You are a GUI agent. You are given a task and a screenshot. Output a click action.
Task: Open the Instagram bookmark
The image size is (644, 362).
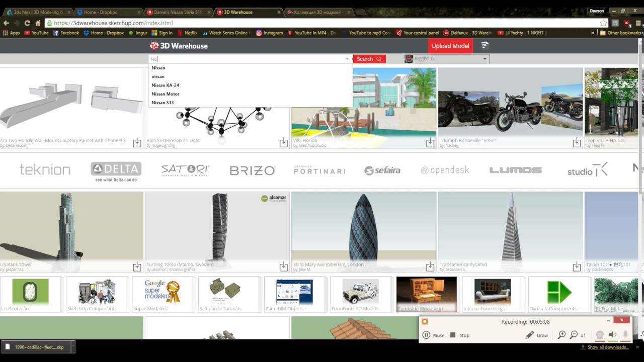[270, 33]
